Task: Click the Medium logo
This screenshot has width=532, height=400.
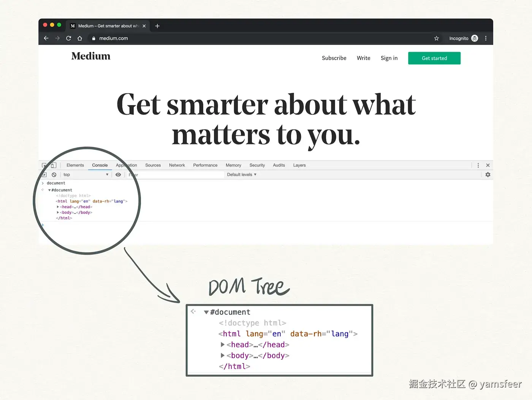Action: (x=91, y=56)
